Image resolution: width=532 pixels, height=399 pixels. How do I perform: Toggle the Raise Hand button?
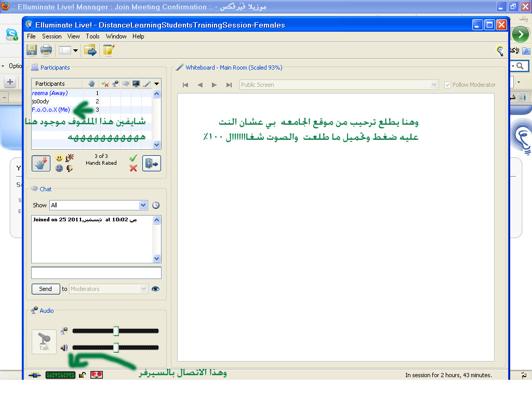point(41,164)
